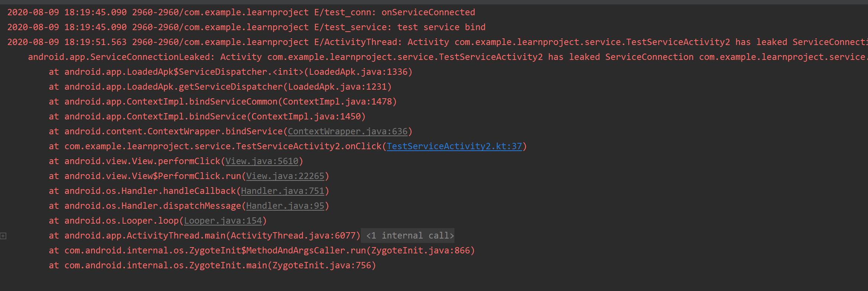
Task: Click the ContextImpl.bindService frame at line 1450
Action: (207, 116)
